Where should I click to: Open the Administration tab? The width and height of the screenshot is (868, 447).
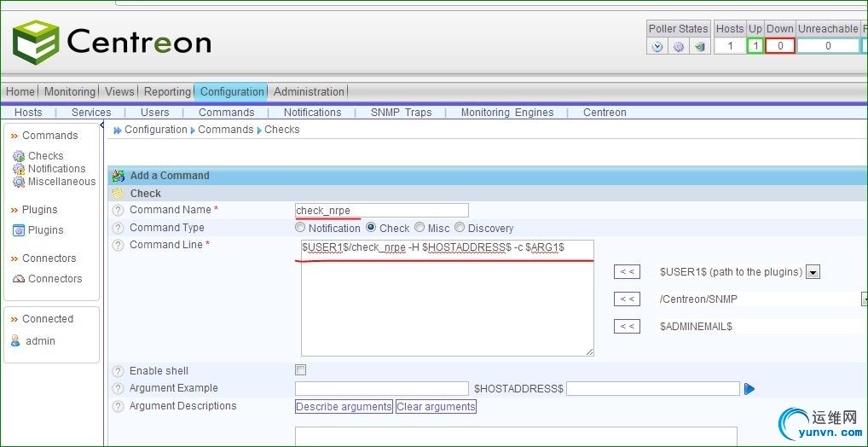pos(309,92)
